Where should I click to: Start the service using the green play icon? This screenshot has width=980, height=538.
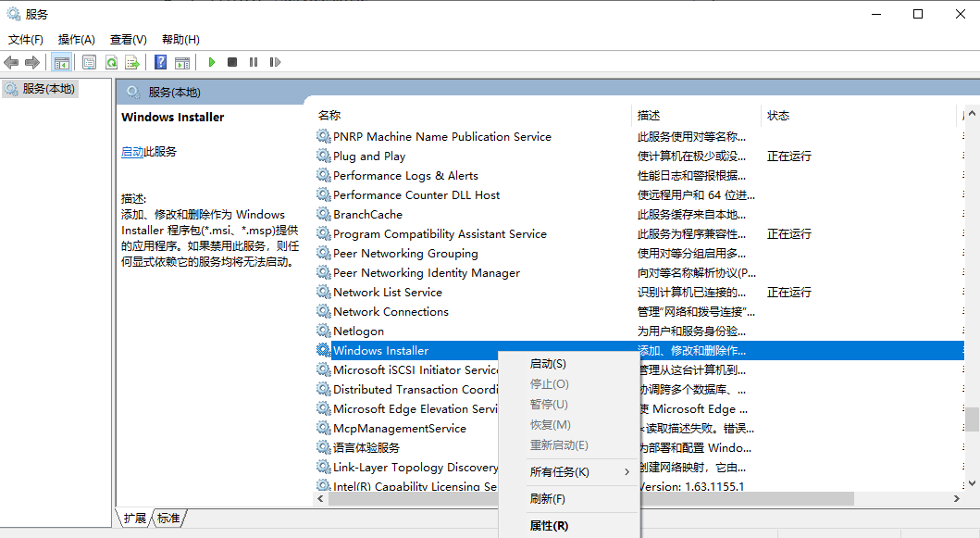(212, 62)
